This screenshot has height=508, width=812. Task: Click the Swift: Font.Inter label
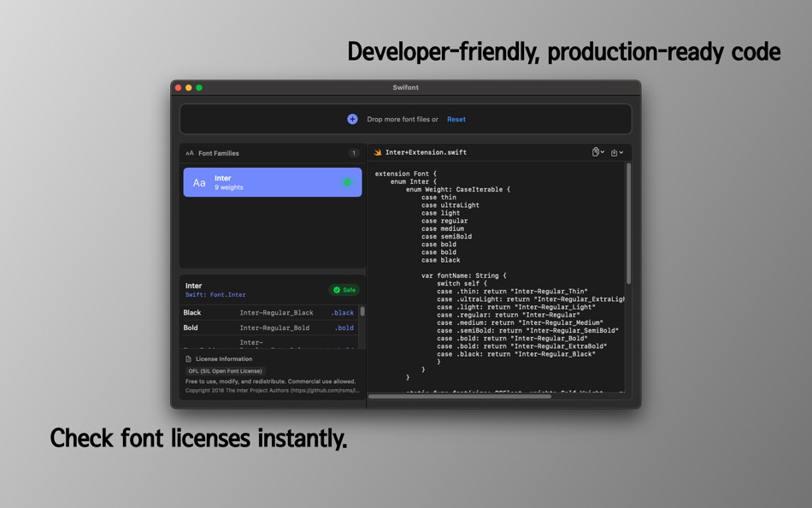coord(215,294)
